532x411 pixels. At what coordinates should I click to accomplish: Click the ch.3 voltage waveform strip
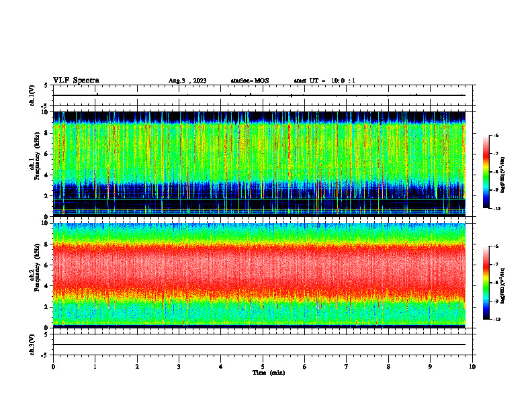coord(263,345)
